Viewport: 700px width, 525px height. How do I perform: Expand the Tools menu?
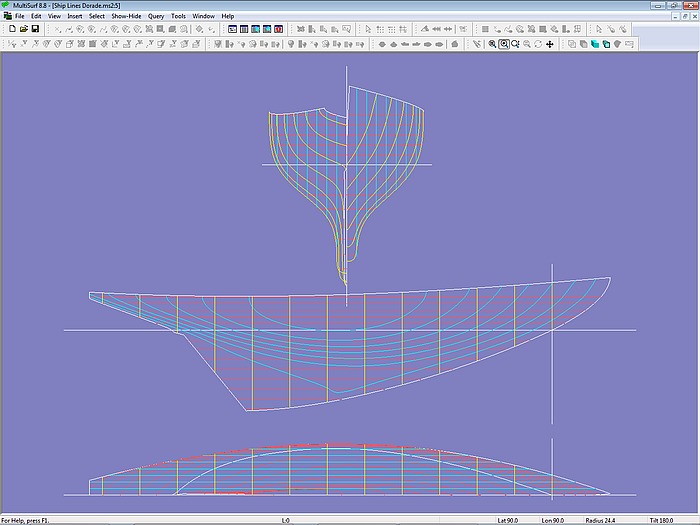coord(178,17)
